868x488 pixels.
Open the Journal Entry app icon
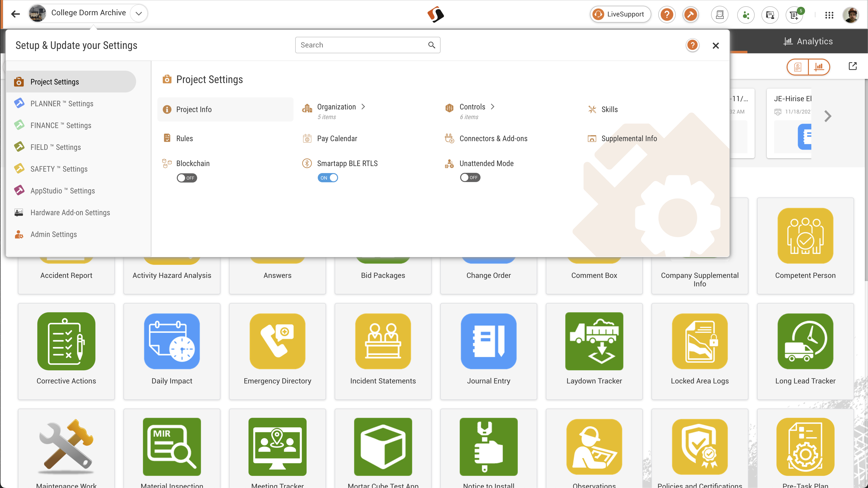(x=488, y=341)
